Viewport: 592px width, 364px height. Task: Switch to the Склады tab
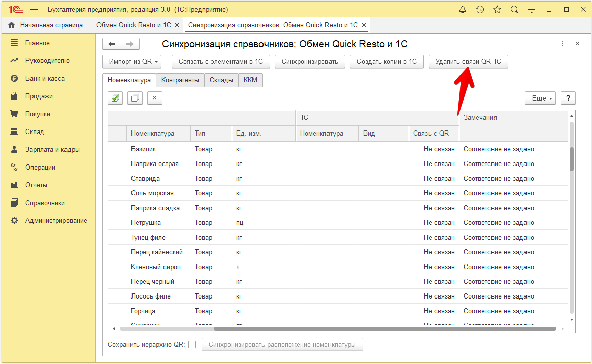[x=221, y=80]
